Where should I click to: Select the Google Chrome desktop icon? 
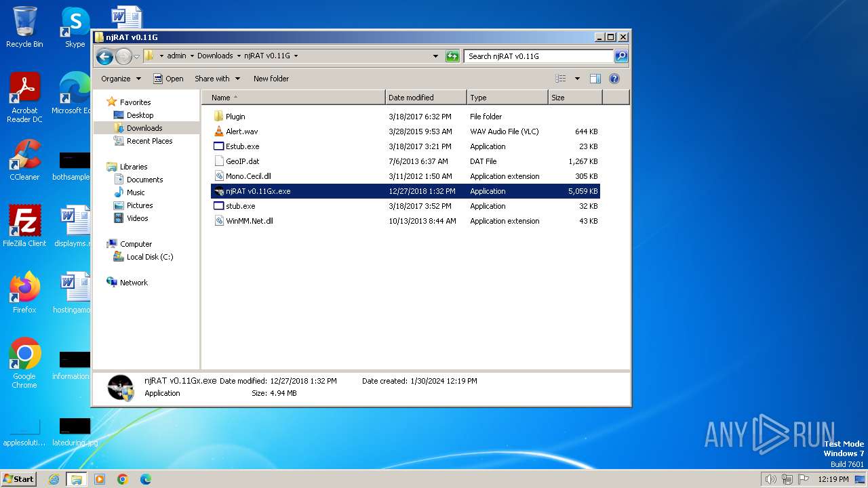point(24,363)
